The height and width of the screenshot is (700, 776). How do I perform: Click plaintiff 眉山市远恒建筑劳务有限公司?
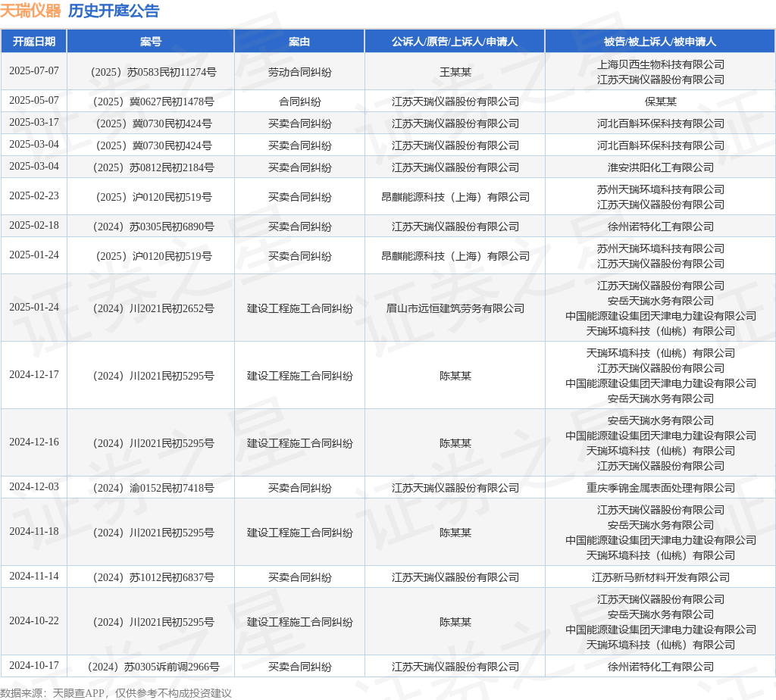pos(455,308)
